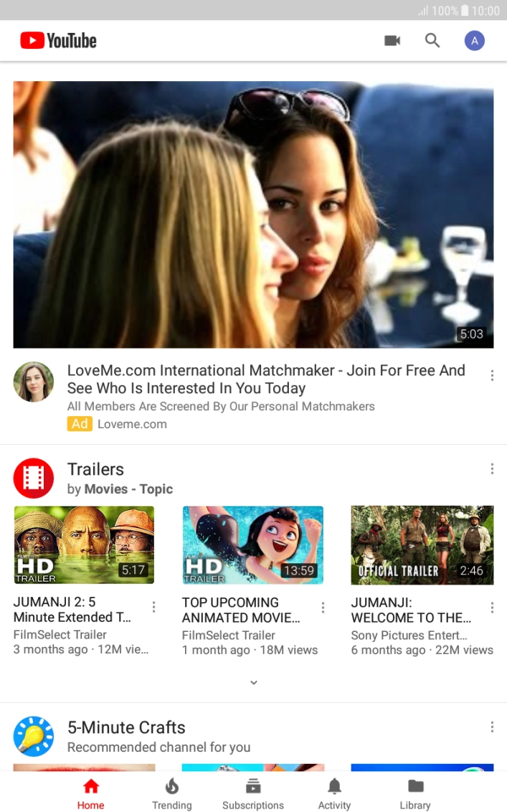The width and height of the screenshot is (507, 812).
Task: Tap the YouTube logo
Action: (x=58, y=41)
